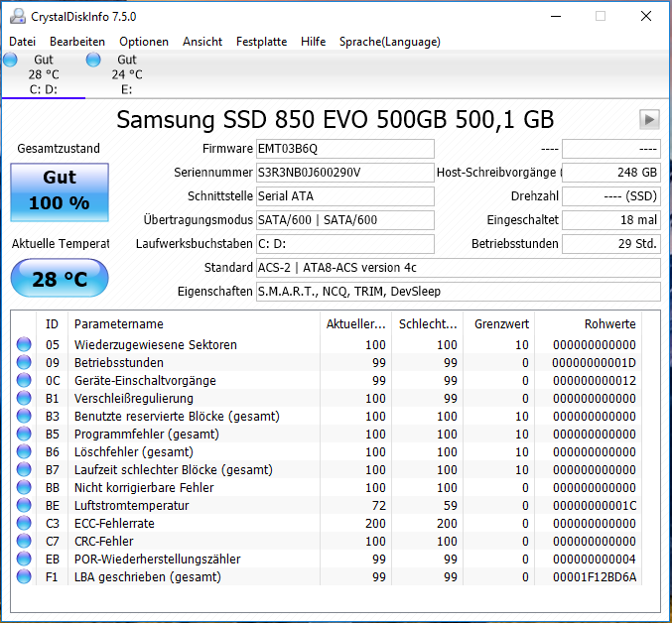This screenshot has height=623, width=672.
Task: Click status orb of 09 Betriebsstunden row
Action: pyautogui.click(x=24, y=363)
